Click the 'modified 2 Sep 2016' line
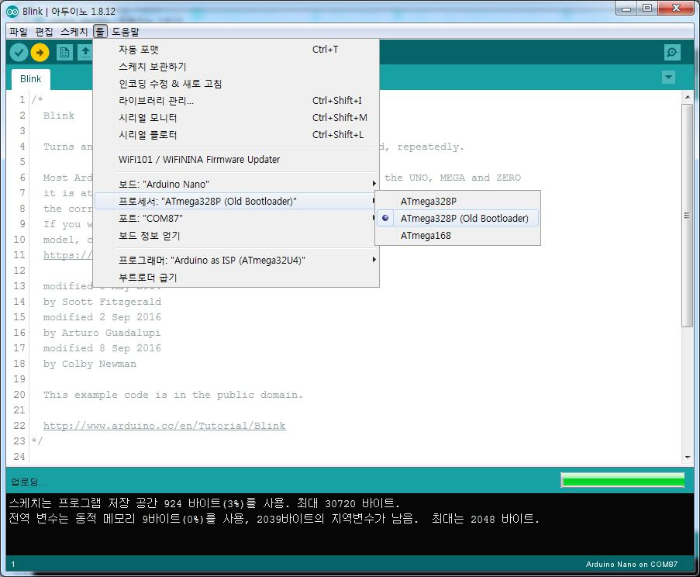Screen dimensions: 700x577 pos(102,317)
